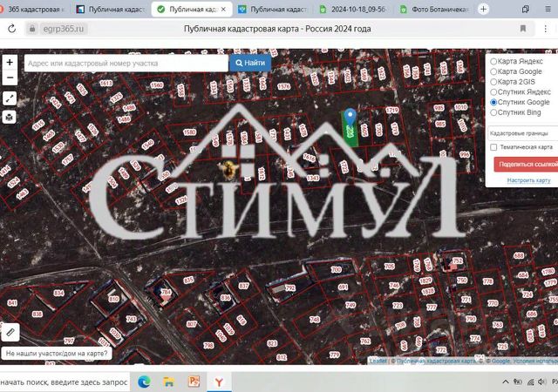The width and height of the screenshot is (558, 392).
Task: Open File Explorer from taskbar
Action: [168, 382]
